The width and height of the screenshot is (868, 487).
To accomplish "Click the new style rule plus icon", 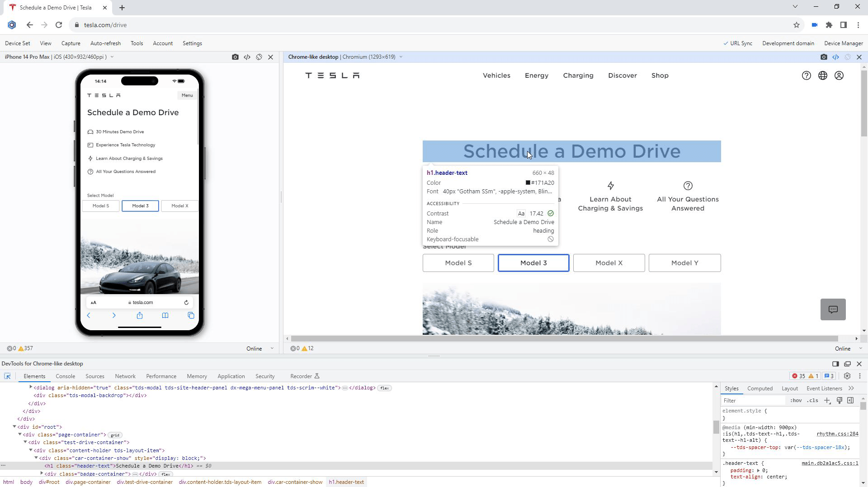I will (827, 401).
